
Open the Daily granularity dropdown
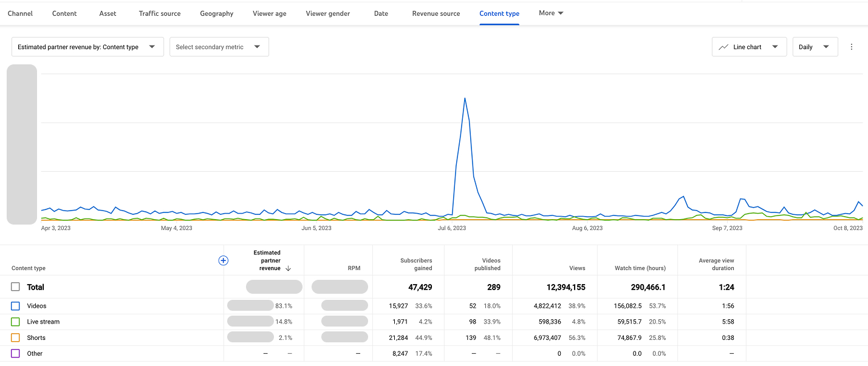(x=815, y=46)
